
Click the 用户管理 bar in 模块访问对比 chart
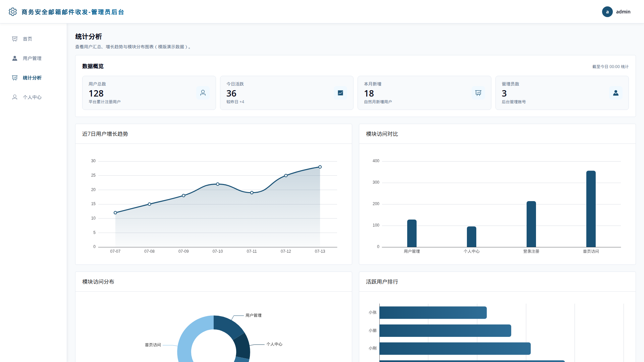412,233
